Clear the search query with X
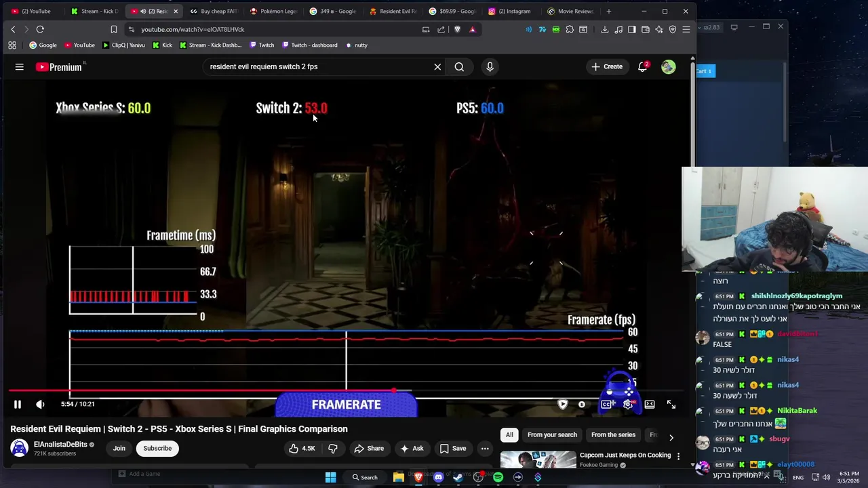868x488 pixels. (x=437, y=66)
